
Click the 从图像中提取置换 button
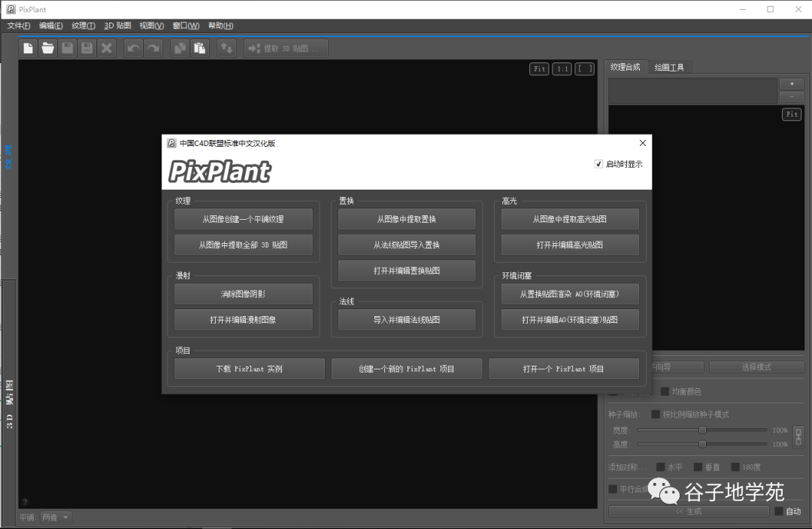pyautogui.click(x=407, y=219)
